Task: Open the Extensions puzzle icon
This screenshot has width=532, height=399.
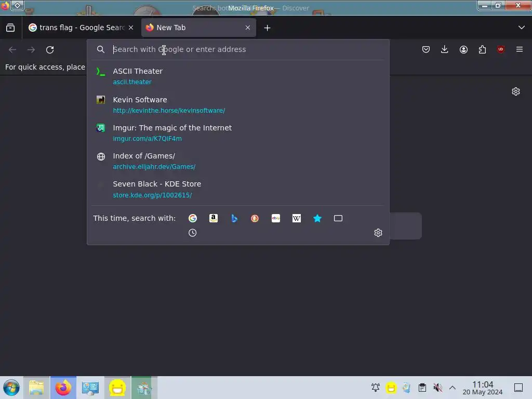Action: pyautogui.click(x=482, y=49)
